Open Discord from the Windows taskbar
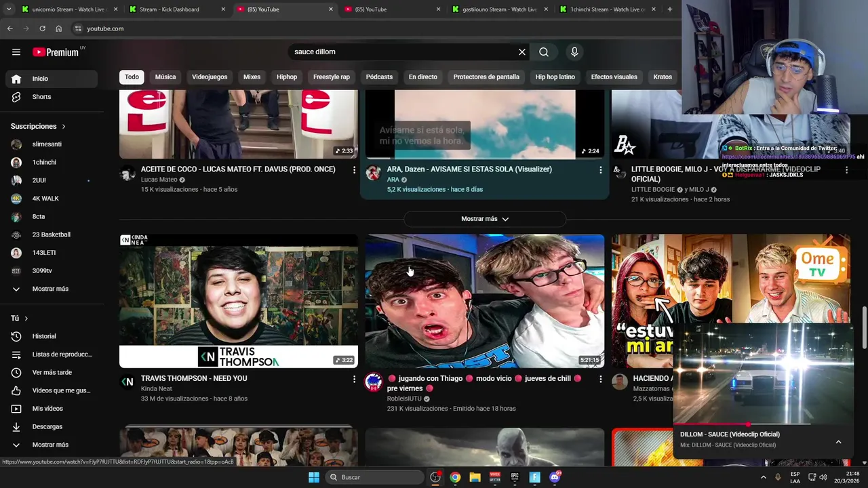The height and width of the screenshot is (488, 868). coord(555,477)
